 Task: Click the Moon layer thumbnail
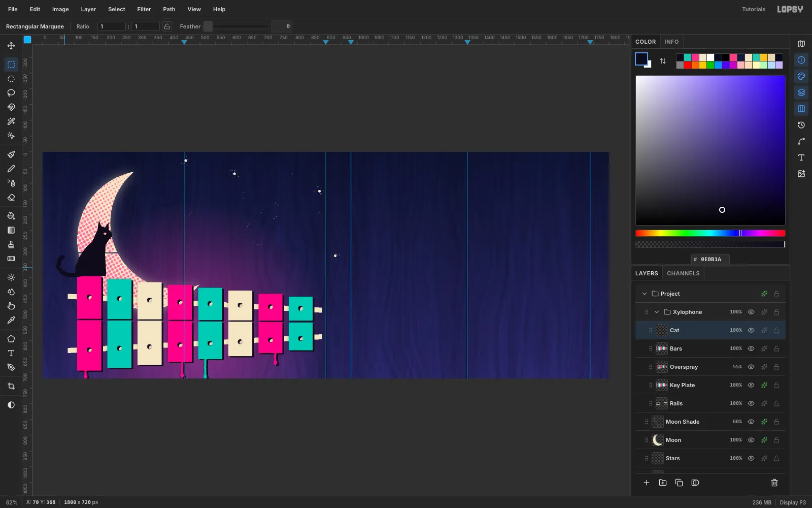(658, 440)
